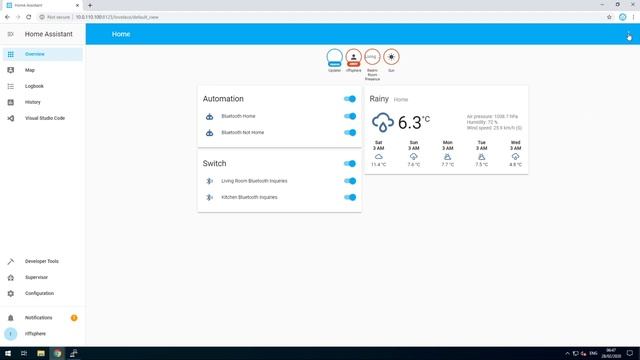Image resolution: width=640 pixels, height=360 pixels.
Task: Open the Configuration page
Action: click(x=43, y=293)
